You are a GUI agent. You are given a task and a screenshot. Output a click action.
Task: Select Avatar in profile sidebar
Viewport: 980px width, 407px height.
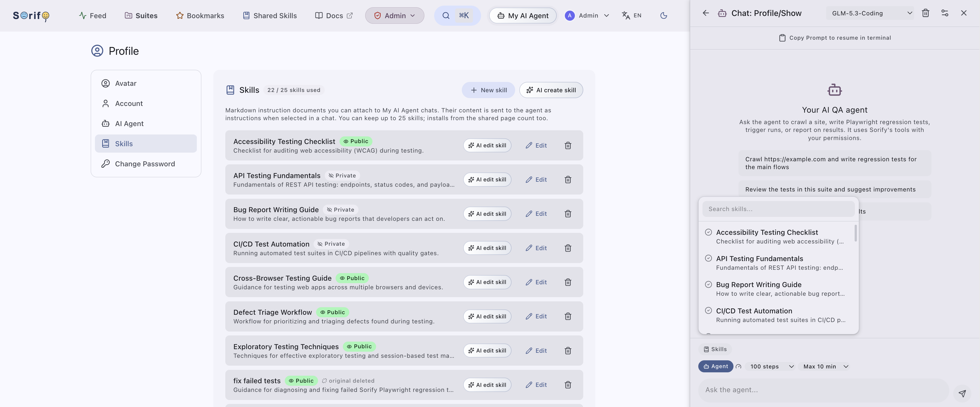tap(146, 83)
